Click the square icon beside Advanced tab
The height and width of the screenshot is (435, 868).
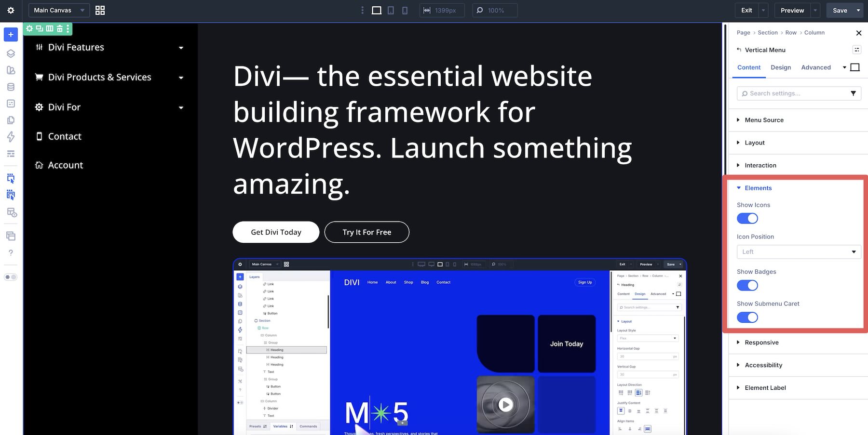point(854,67)
